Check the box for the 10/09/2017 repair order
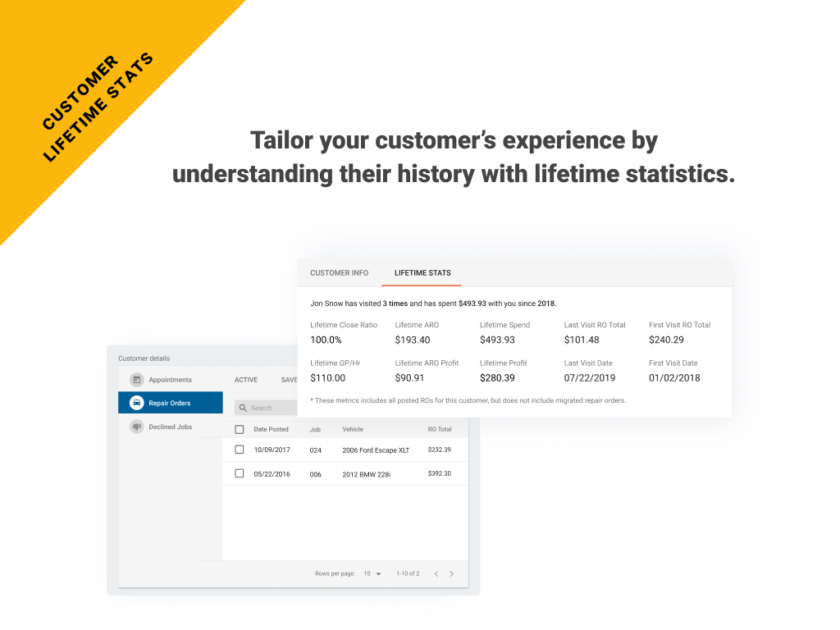 pos(239,450)
